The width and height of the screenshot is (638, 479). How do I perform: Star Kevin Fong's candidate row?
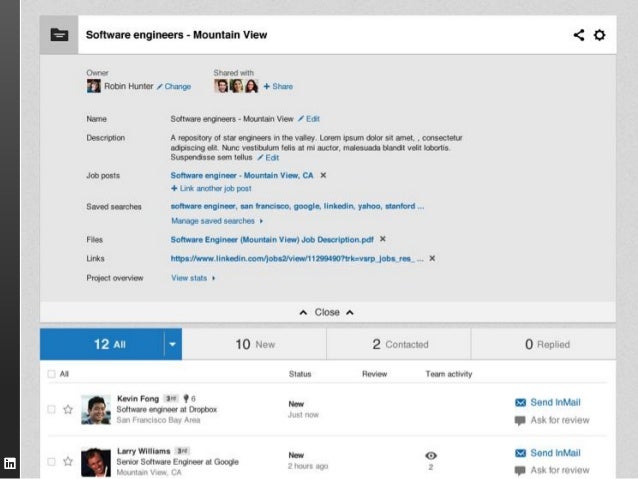coord(68,409)
